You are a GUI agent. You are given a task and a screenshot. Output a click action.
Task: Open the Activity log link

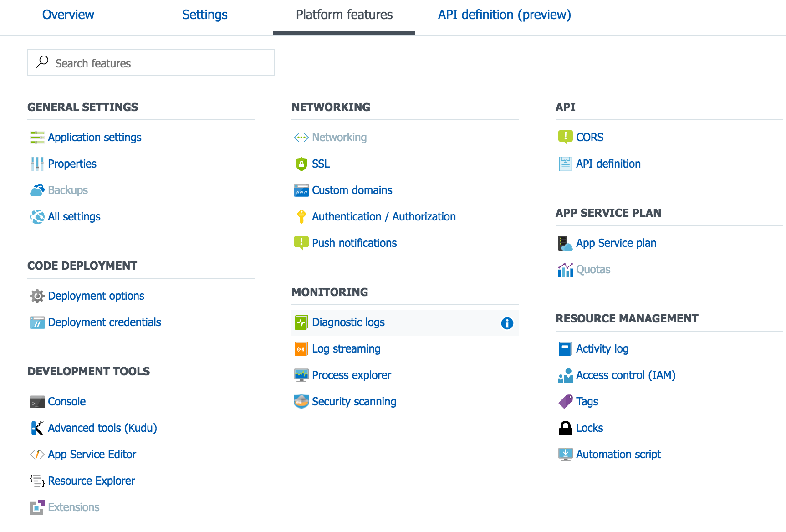[602, 349]
